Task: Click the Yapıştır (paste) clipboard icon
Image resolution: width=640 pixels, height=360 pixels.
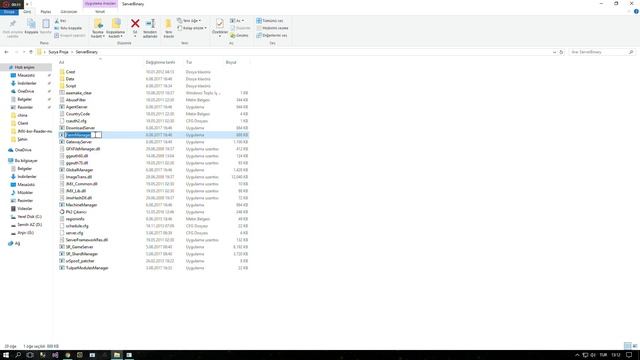Action: 46,24
